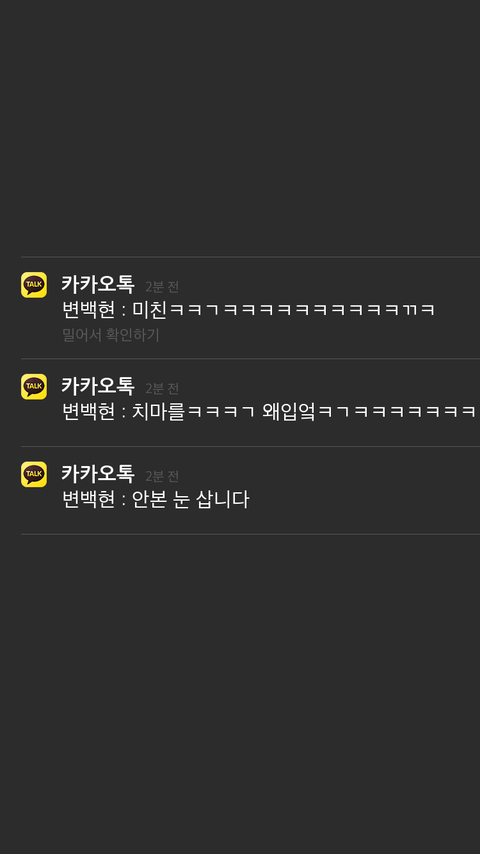Open the 치마를ㅋㅋㅋㄱ 왜입얶 message notification
Viewport: 480px width, 854px height.
click(250, 403)
